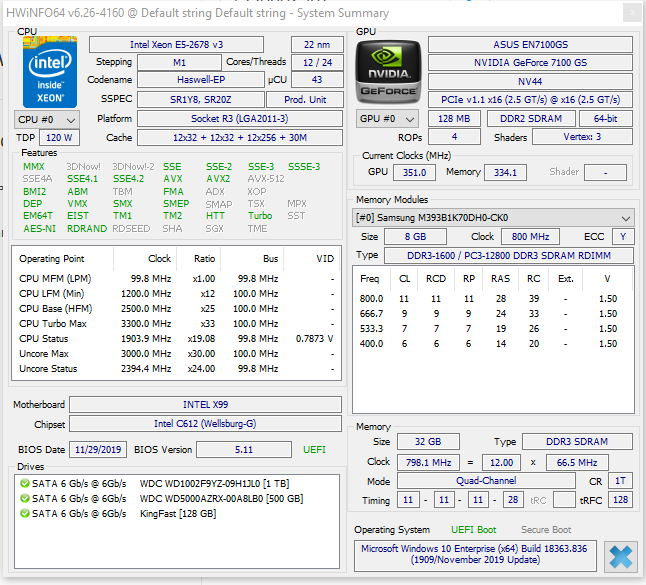Click the SSPEC SR1Y8, SR20Z field
646x585 pixels.
(201, 100)
